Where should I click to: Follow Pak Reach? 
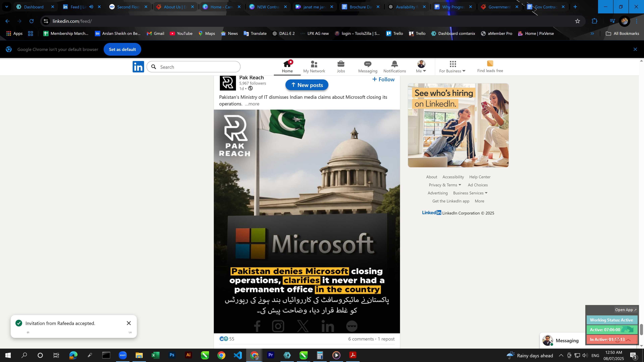(x=383, y=79)
